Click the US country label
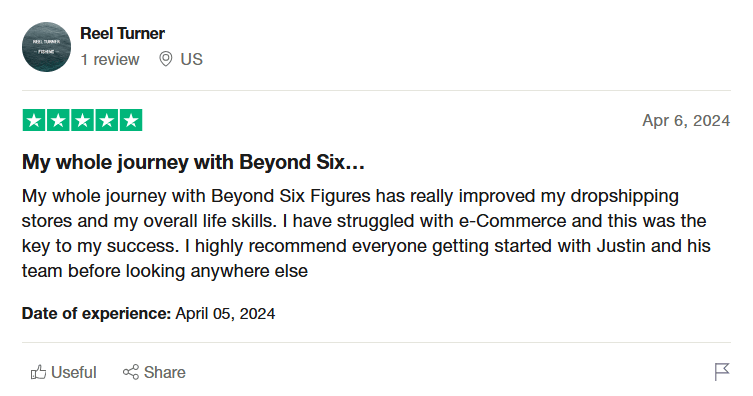 point(192,60)
